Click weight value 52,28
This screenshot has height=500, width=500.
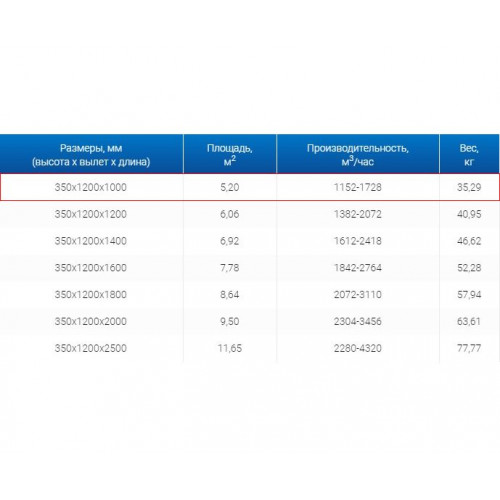point(469,268)
